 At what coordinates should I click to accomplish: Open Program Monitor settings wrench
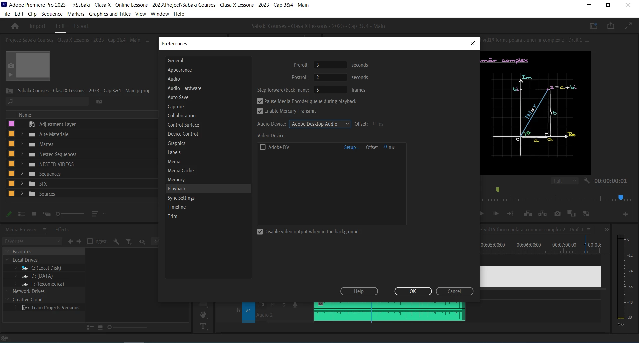[x=587, y=181]
